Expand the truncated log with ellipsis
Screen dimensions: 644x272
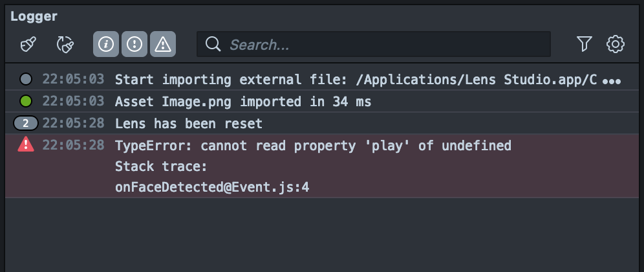(611, 81)
